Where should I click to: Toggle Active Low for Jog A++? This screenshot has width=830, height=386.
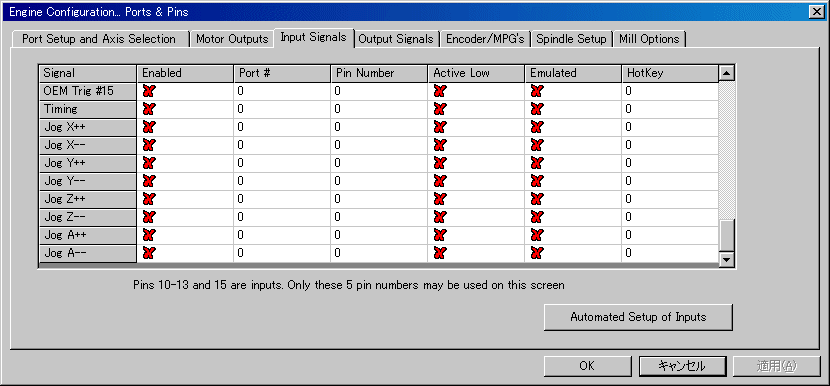tap(440, 235)
